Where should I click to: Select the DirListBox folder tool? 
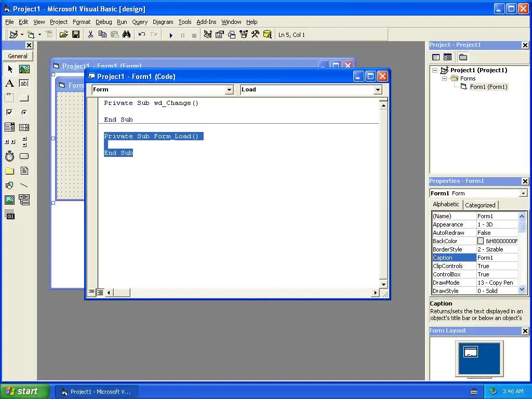pos(10,170)
